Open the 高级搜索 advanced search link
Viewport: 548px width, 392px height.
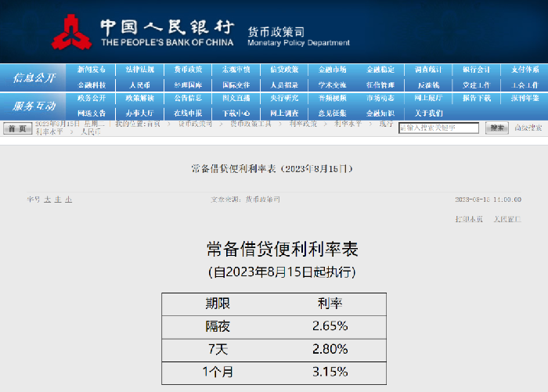coord(527,128)
